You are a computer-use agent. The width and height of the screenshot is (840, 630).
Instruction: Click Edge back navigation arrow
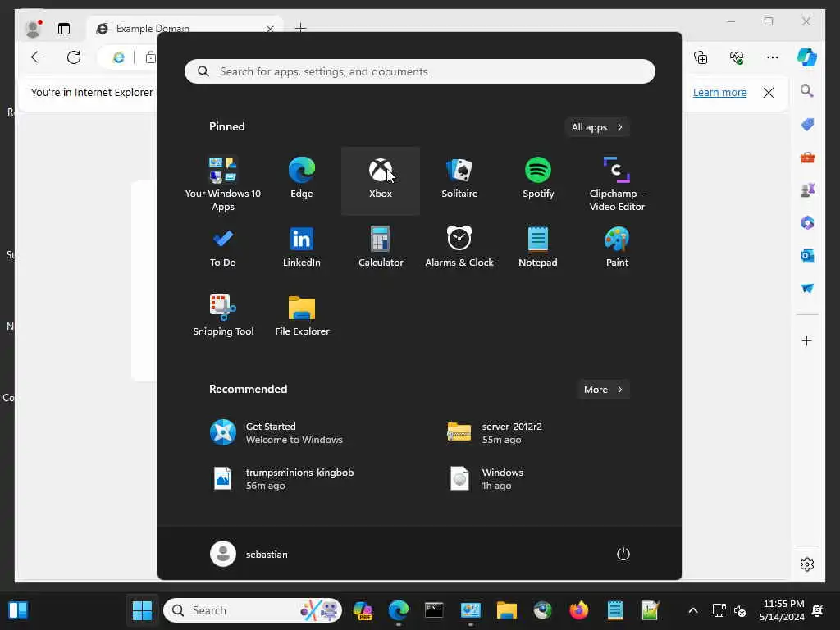38,57
